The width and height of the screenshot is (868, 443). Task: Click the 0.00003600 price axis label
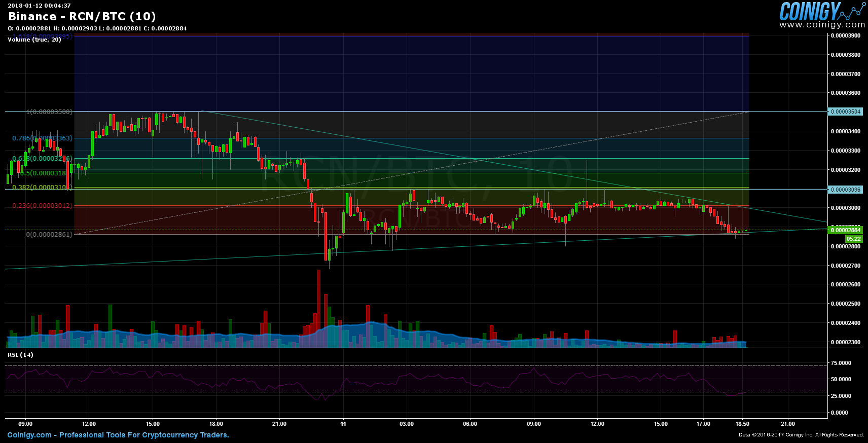[x=845, y=93]
